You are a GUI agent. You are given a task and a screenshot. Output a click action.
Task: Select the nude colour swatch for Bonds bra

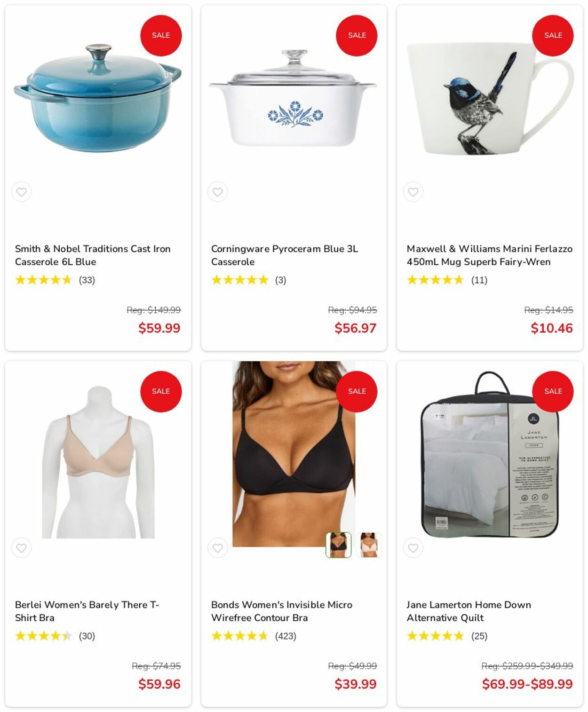[x=368, y=545]
